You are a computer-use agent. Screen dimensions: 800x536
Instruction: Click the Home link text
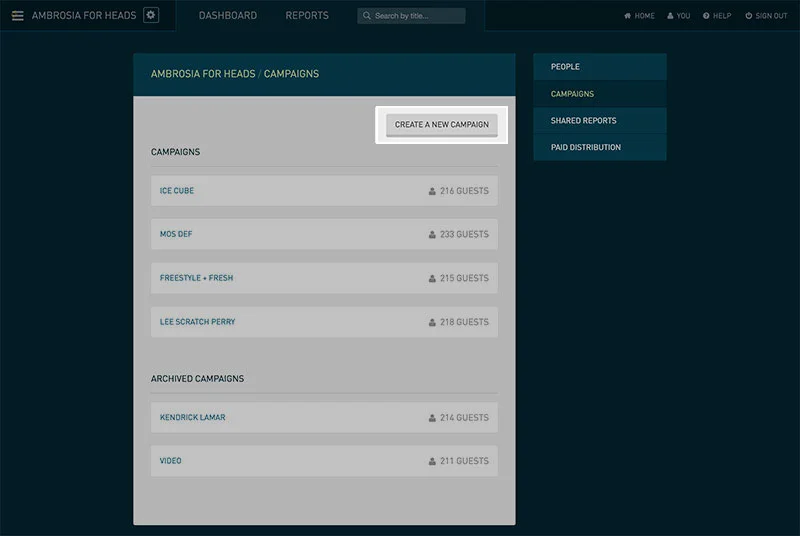click(x=644, y=16)
